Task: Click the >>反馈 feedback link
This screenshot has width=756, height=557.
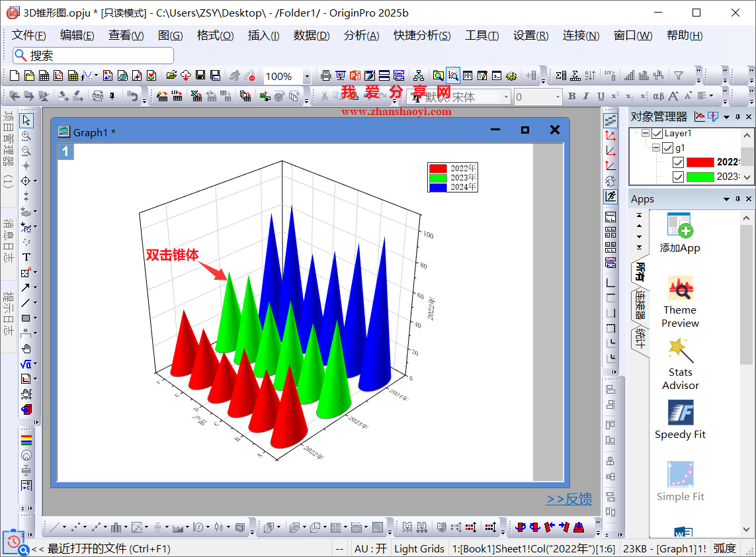Action: click(569, 499)
